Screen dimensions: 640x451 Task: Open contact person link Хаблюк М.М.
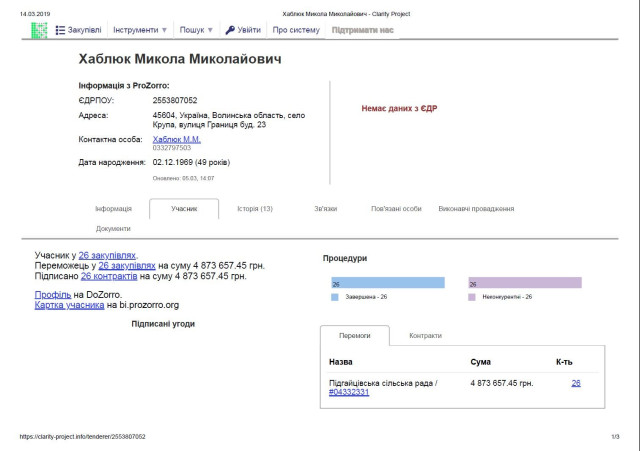tap(176, 139)
